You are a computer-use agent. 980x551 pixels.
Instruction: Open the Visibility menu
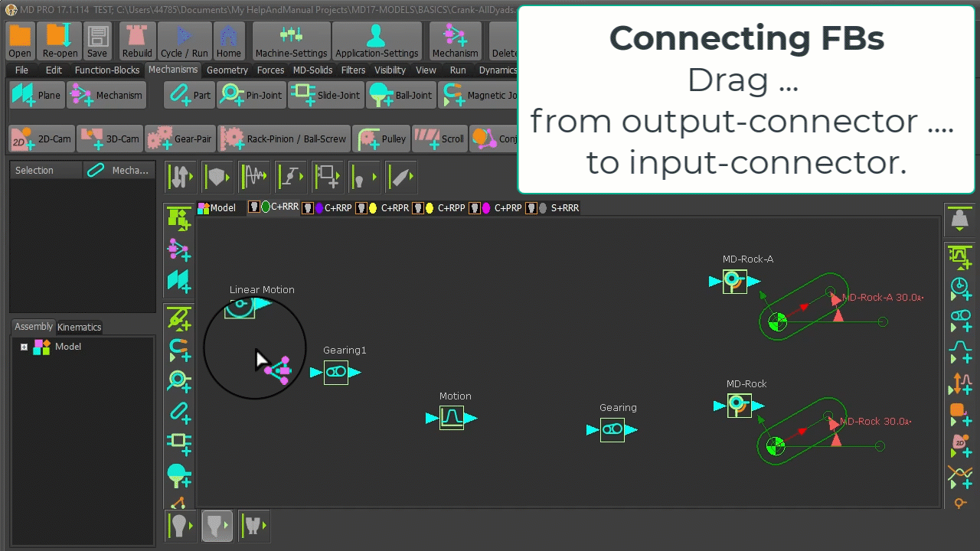(x=390, y=70)
